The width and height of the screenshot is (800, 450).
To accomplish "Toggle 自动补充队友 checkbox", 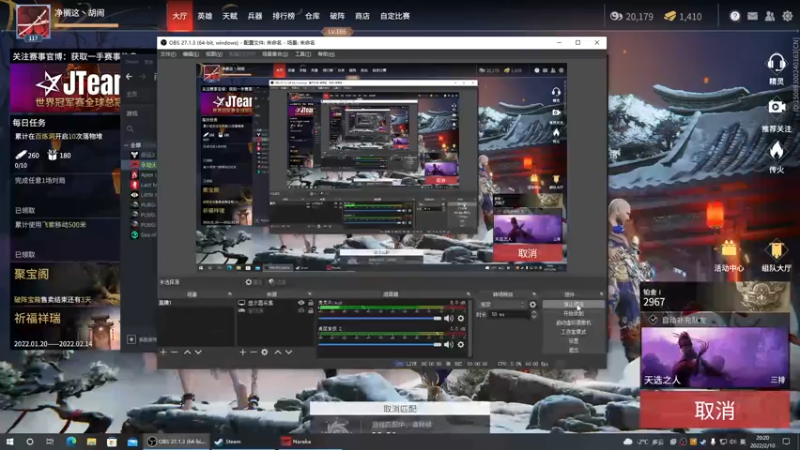I will (x=653, y=320).
